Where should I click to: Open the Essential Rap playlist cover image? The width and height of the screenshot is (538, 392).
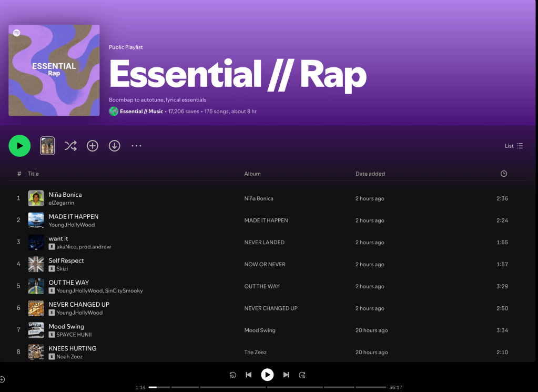54,71
